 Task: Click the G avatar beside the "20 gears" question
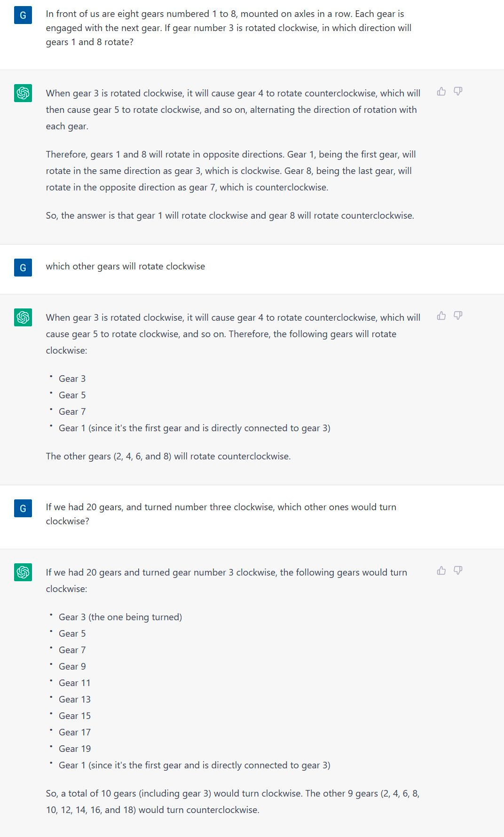(x=23, y=508)
